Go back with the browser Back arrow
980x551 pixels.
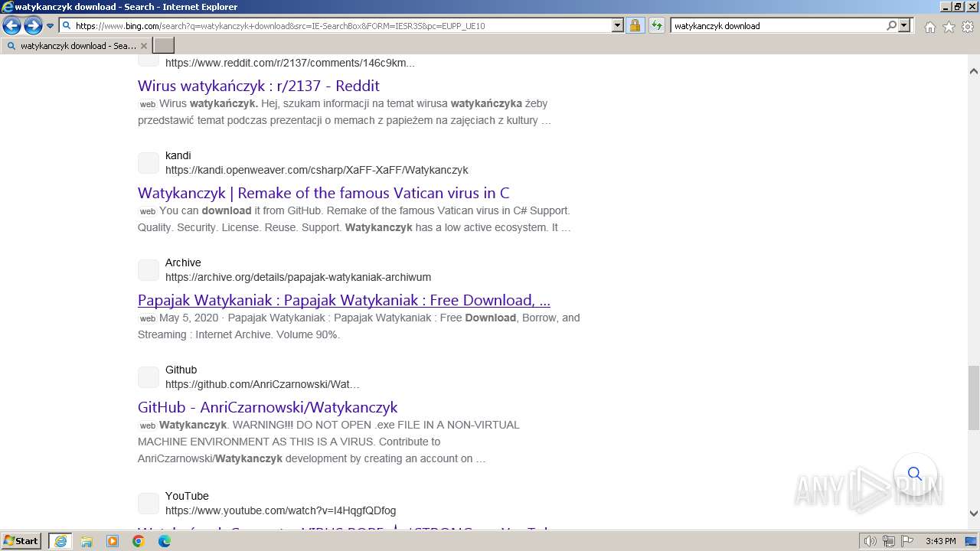point(11,25)
